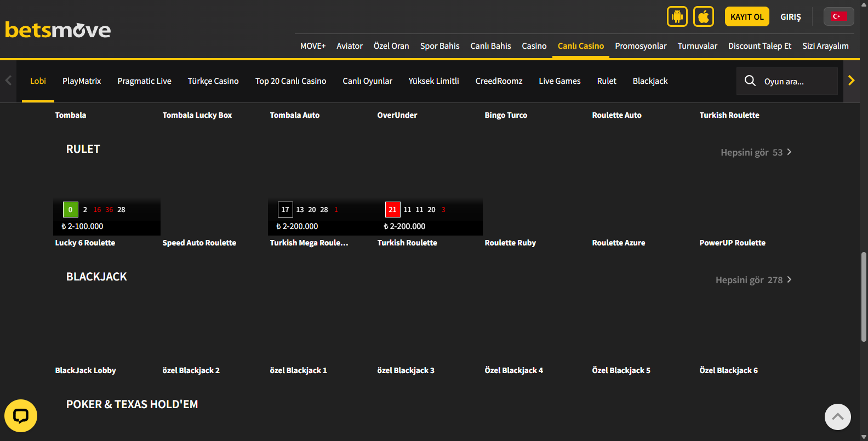Screen dimensions: 868x441
Task: Open the Promosyonlar menu item
Action: coord(641,46)
